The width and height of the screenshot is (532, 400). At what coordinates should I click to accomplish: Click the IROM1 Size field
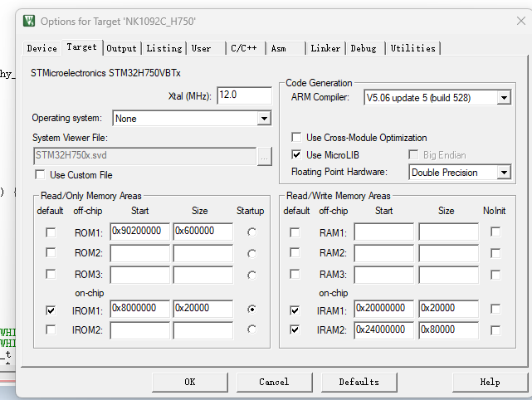(x=203, y=309)
